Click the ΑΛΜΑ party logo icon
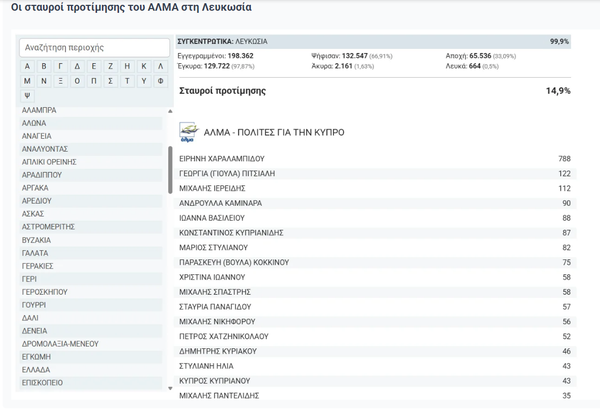Image resolution: width=600 pixels, height=419 pixels. click(189, 132)
